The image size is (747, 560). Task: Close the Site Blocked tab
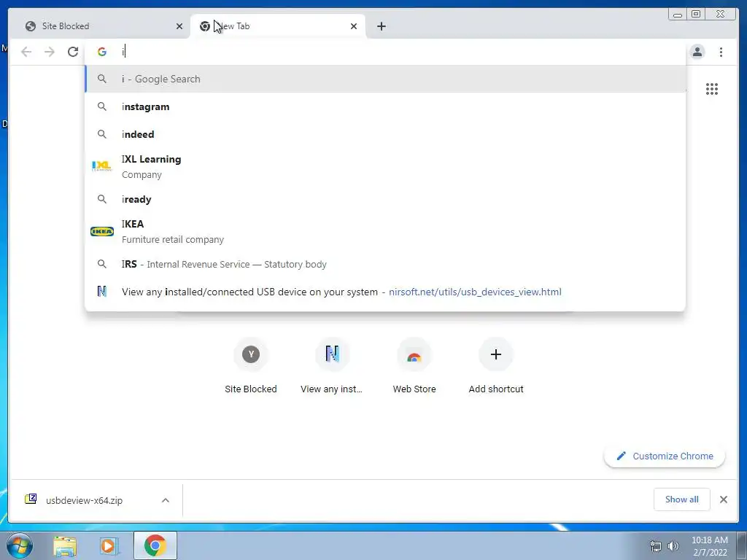tap(179, 26)
